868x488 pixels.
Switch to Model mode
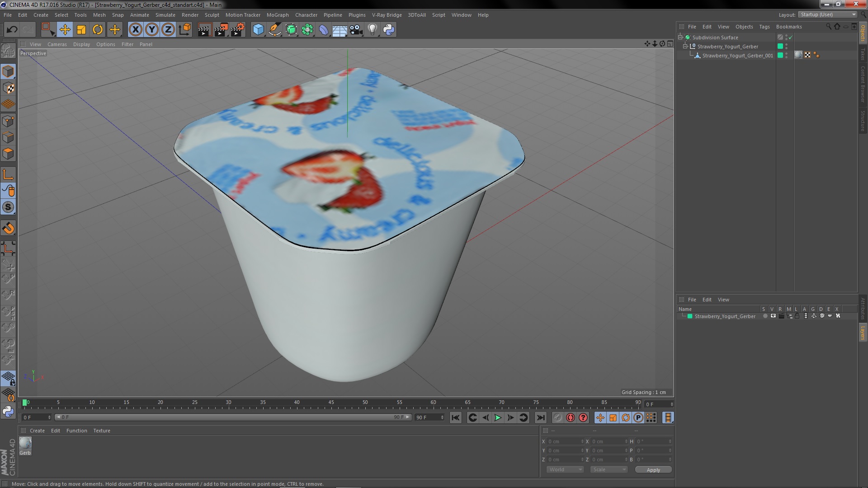(x=8, y=71)
